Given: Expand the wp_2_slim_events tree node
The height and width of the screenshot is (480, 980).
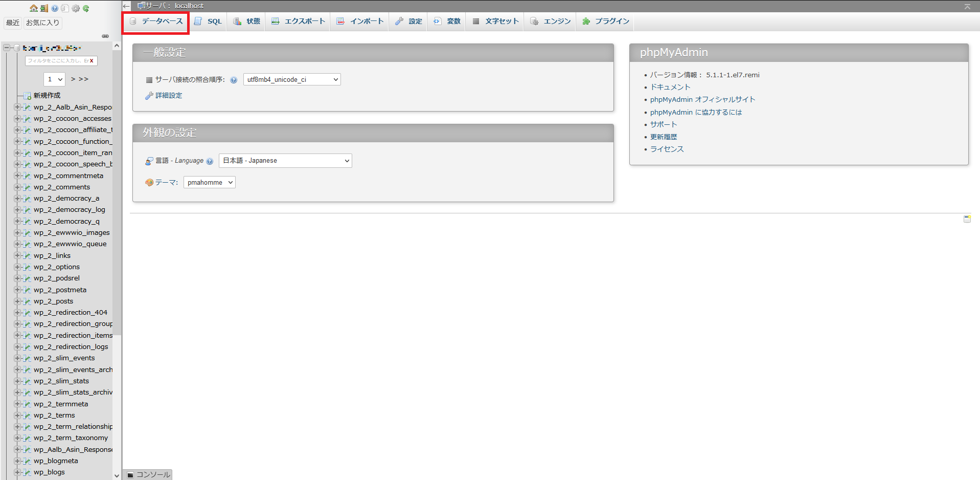Looking at the screenshot, I should pos(17,358).
